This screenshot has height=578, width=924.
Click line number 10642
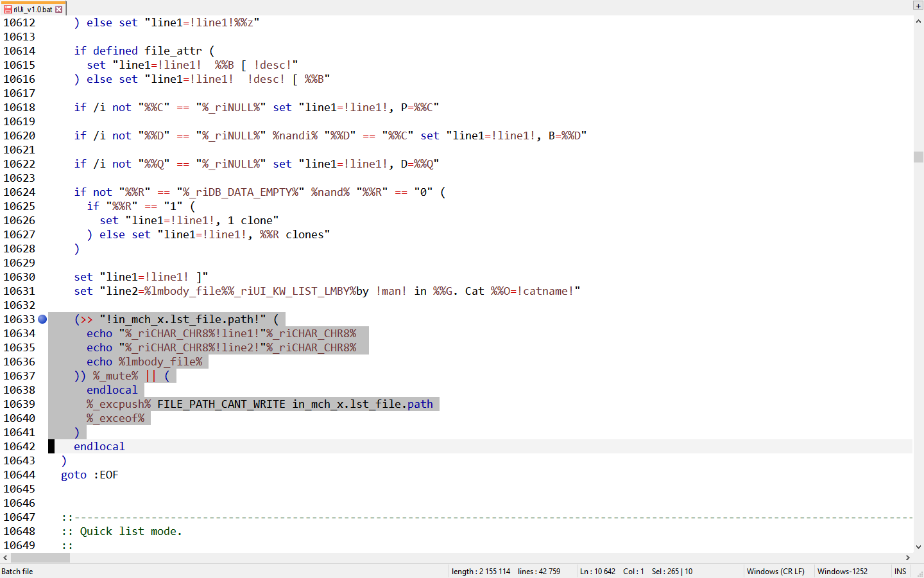tap(19, 446)
